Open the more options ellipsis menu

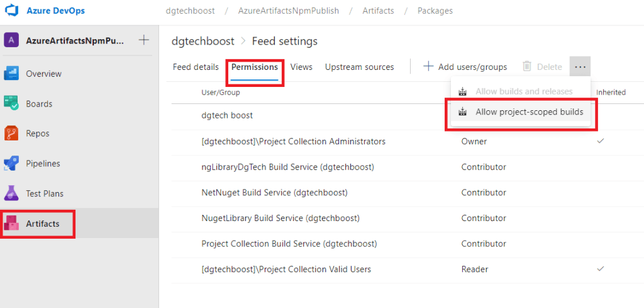(x=580, y=67)
